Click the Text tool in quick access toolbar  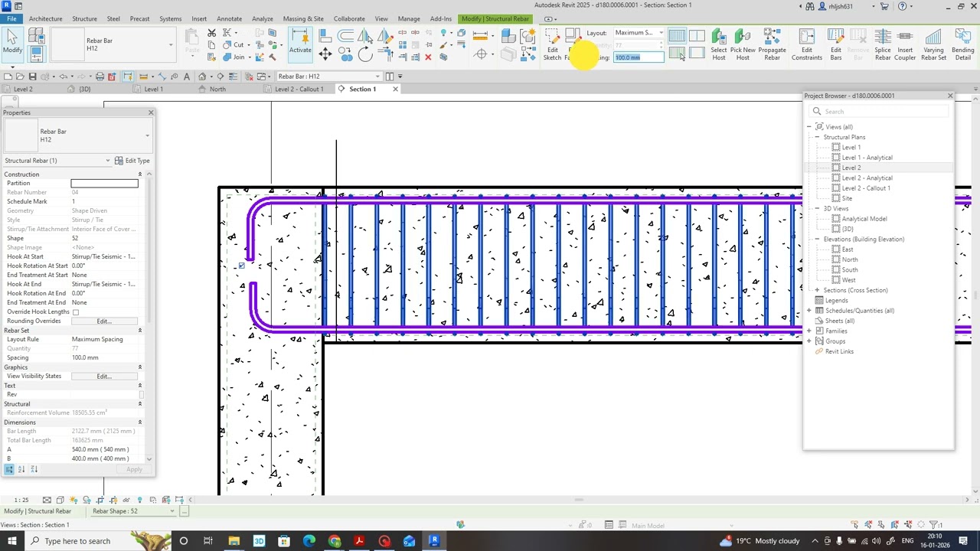pyautogui.click(x=187, y=77)
